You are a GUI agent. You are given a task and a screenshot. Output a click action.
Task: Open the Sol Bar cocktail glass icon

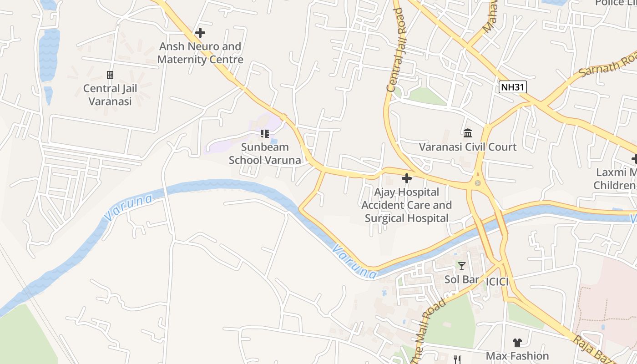pos(462,266)
